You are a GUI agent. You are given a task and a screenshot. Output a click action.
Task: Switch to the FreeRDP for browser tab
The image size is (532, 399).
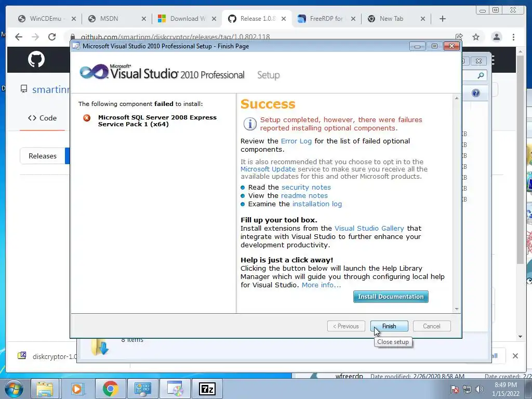[x=326, y=19]
